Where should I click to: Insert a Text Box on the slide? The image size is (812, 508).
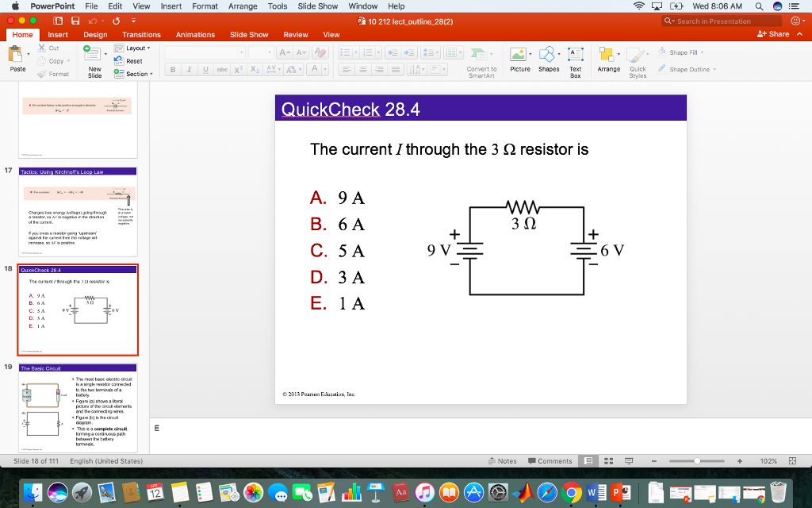tap(575, 62)
